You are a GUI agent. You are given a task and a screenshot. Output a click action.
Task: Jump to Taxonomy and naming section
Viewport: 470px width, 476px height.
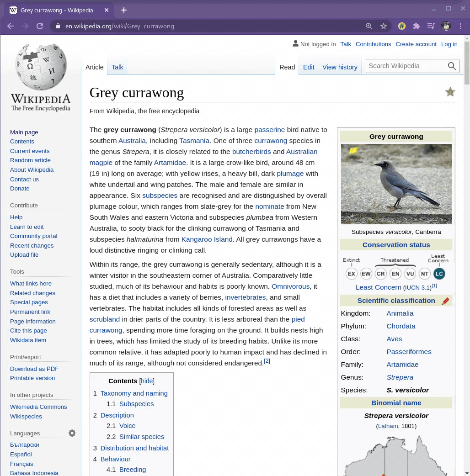click(134, 393)
